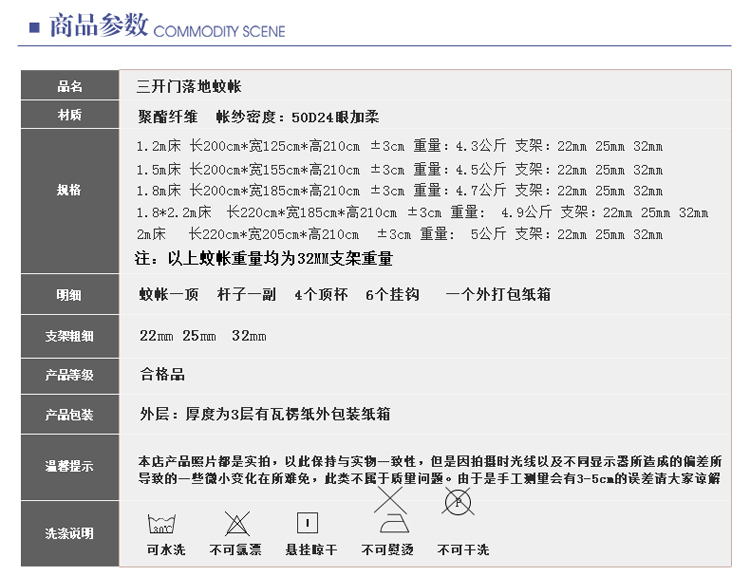Click the 合格品 grade value
The image size is (750, 580).
(163, 375)
